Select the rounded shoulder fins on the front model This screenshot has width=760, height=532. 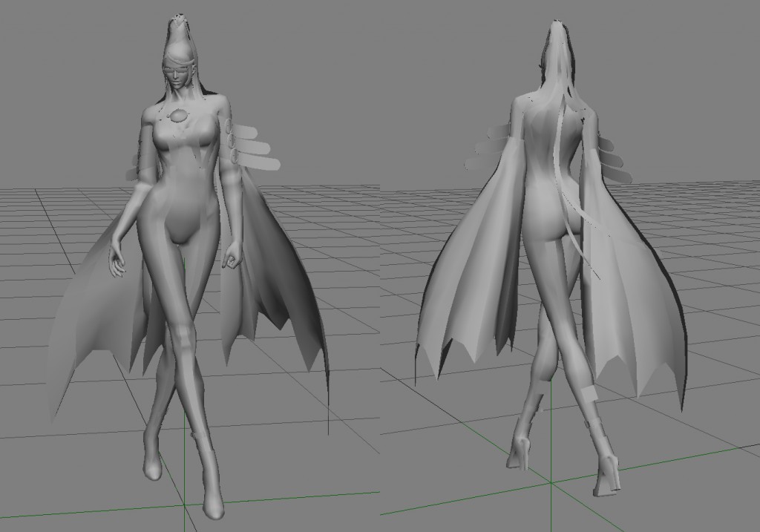254,148
